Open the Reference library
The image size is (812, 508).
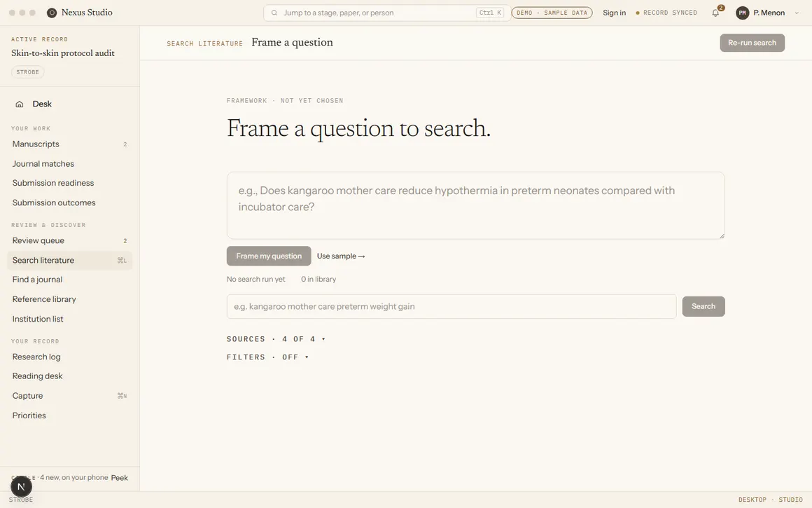(x=69, y=299)
